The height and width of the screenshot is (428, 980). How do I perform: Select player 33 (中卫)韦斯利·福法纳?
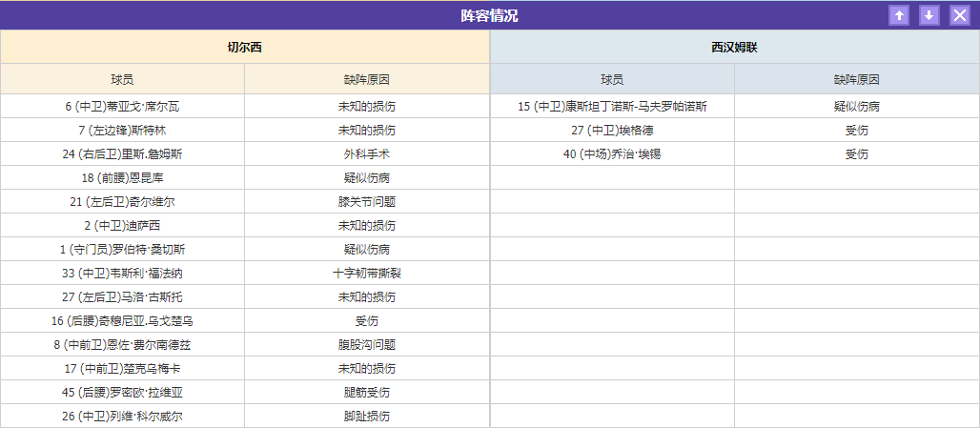[122, 273]
